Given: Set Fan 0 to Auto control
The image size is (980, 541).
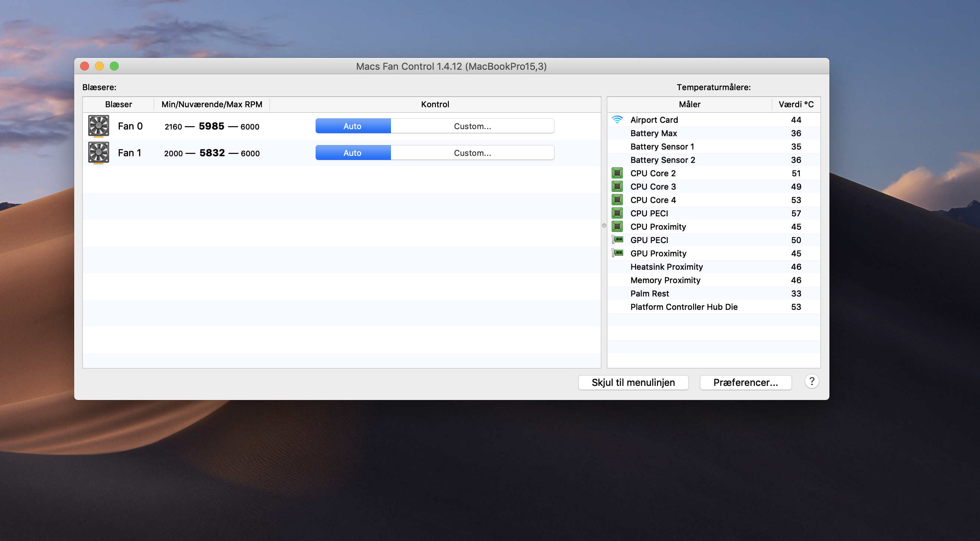Looking at the screenshot, I should pyautogui.click(x=353, y=126).
